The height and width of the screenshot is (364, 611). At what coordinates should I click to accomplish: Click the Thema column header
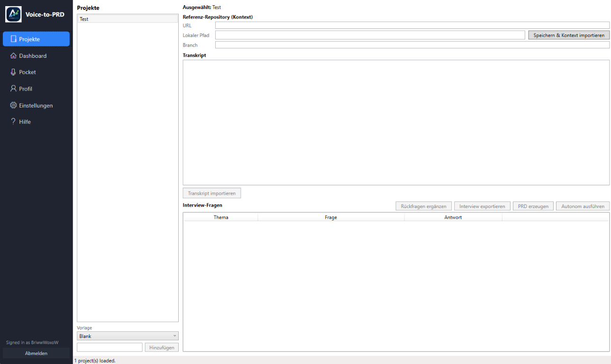click(221, 217)
